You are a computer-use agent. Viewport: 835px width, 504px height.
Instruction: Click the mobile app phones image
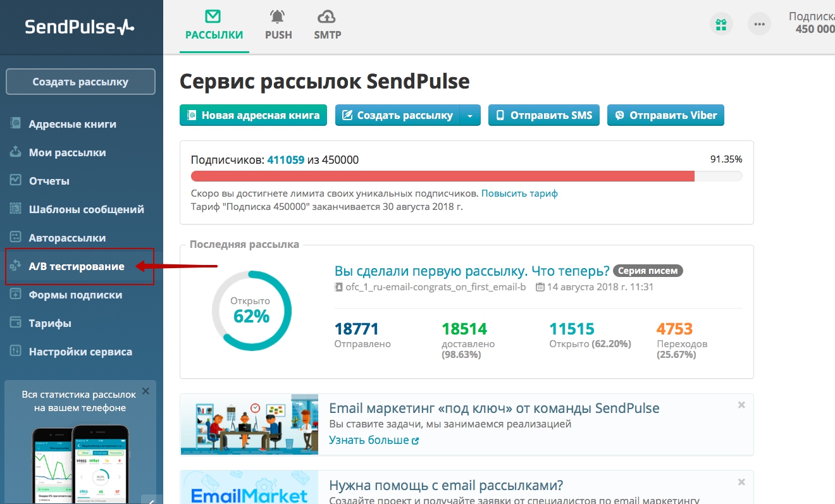coord(80,463)
